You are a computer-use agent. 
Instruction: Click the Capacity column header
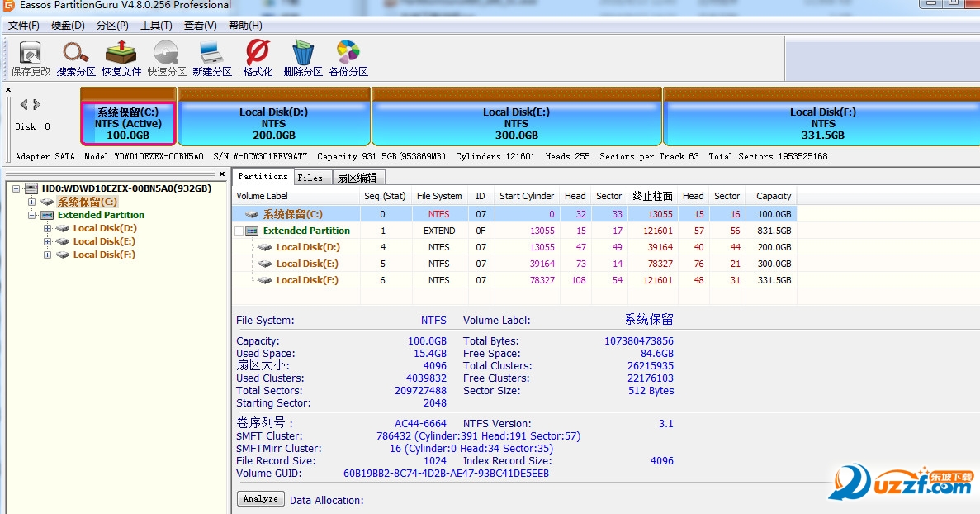(x=773, y=196)
